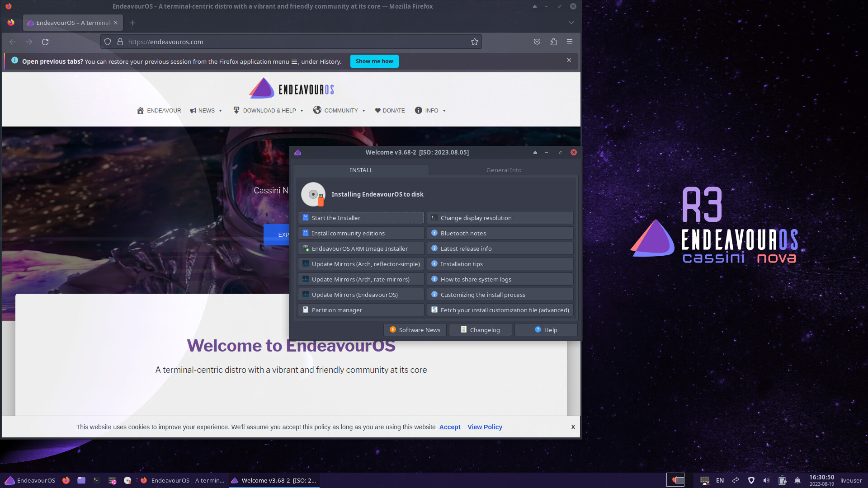Open the ENDEAVOUR home menu item
This screenshot has height=488, width=868.
tap(159, 111)
